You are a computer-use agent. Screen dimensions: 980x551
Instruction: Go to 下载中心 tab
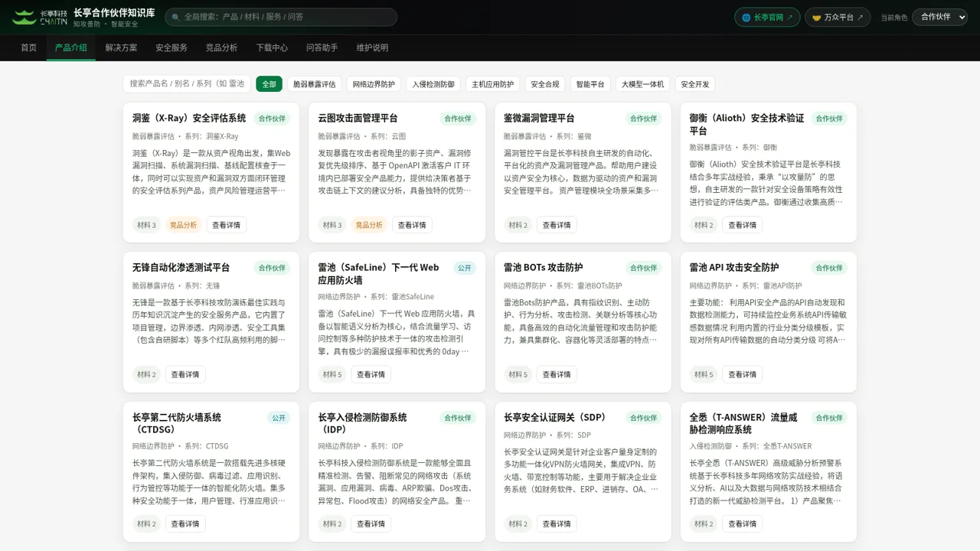coord(272,47)
